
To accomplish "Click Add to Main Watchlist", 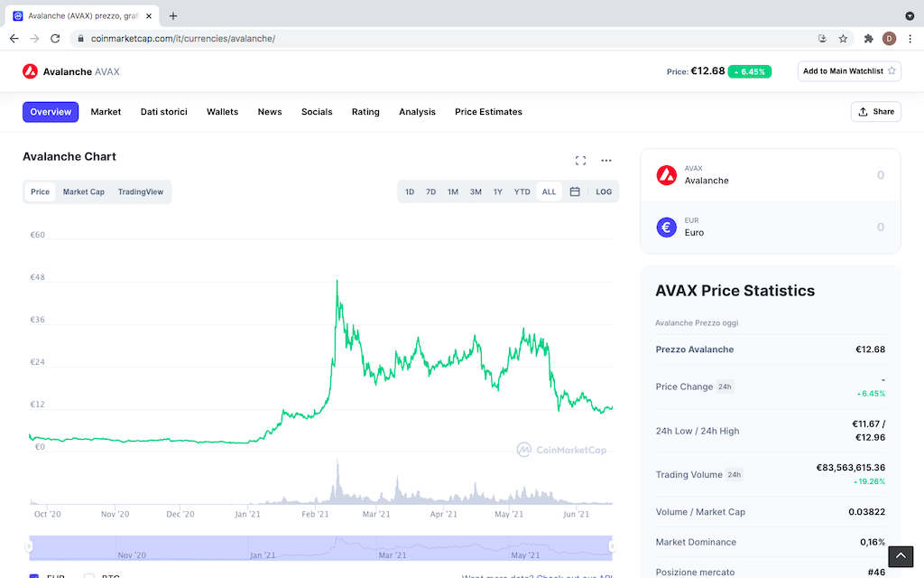I will (849, 71).
